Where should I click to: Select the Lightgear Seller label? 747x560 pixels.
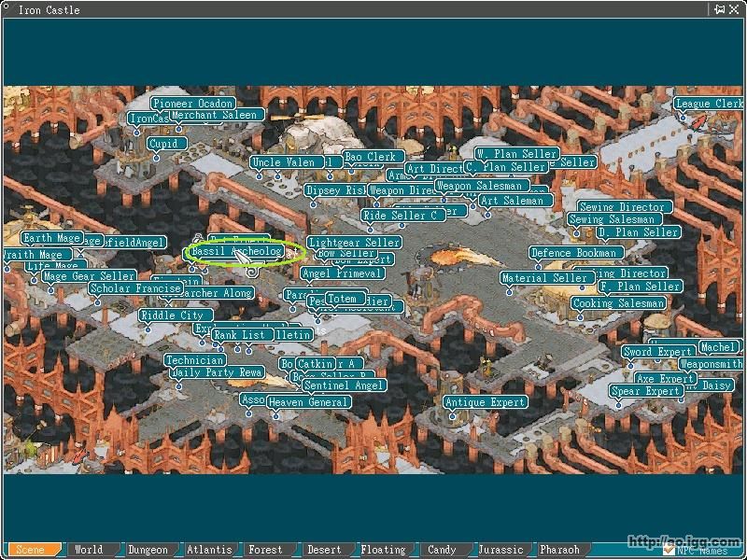pos(354,243)
